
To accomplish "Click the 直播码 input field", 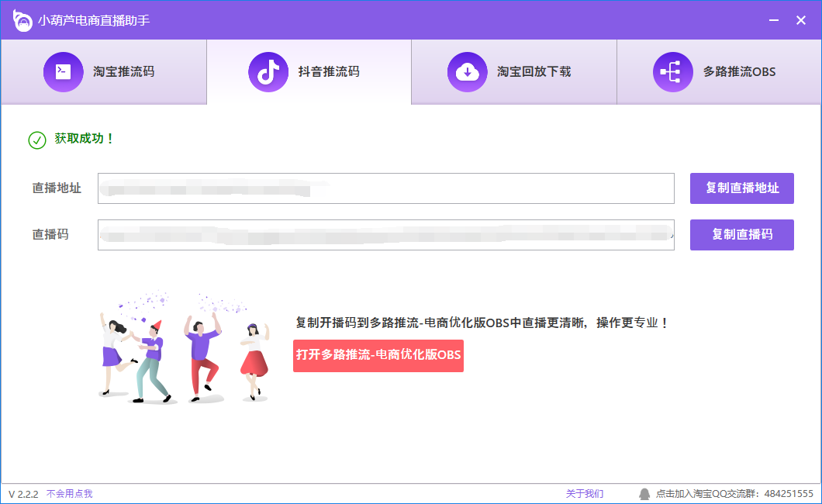I will (x=386, y=235).
